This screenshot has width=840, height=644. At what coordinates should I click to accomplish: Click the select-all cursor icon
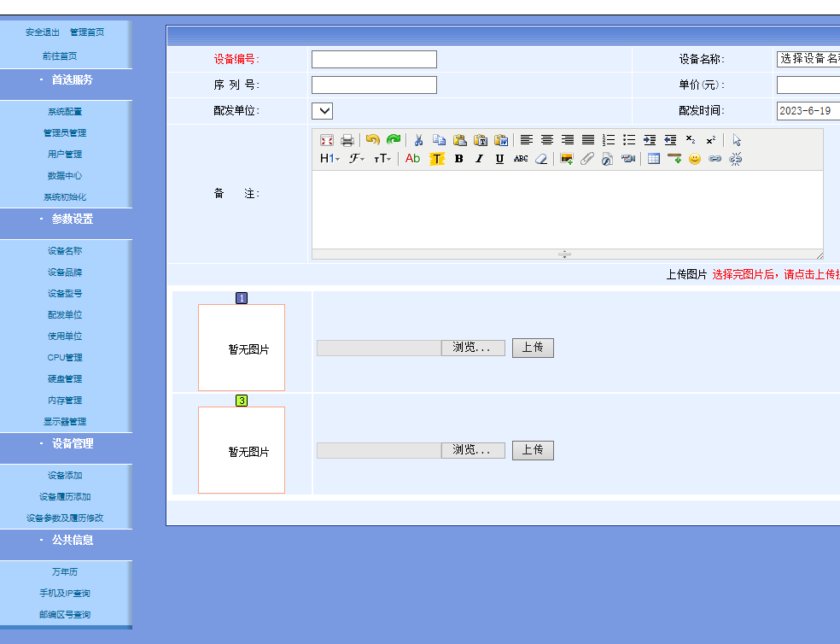[737, 140]
